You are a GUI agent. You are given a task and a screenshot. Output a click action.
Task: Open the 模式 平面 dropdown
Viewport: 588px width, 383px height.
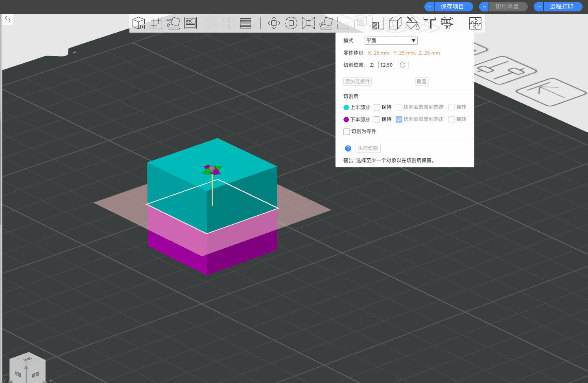click(x=391, y=40)
